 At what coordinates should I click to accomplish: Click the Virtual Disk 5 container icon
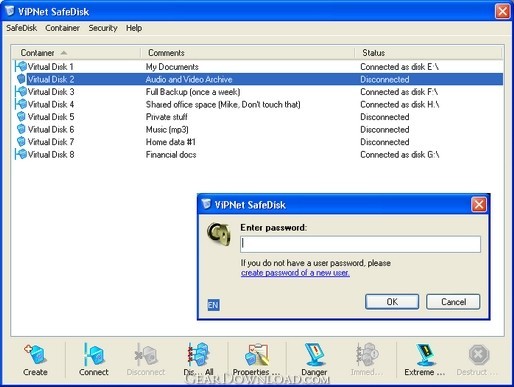21,117
